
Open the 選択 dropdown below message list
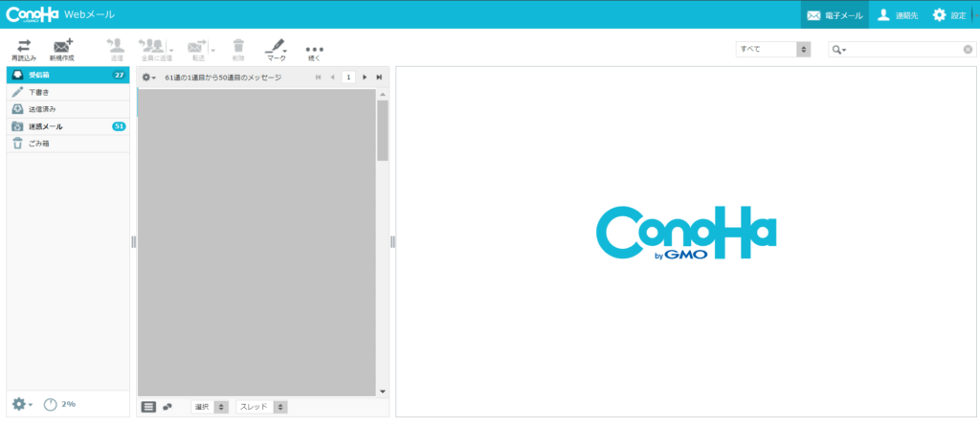point(210,407)
